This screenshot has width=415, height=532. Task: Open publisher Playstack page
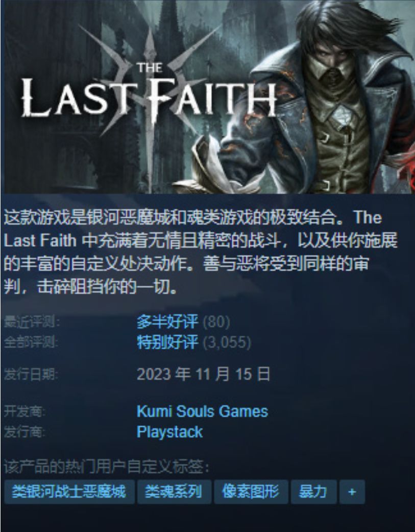[169, 432]
